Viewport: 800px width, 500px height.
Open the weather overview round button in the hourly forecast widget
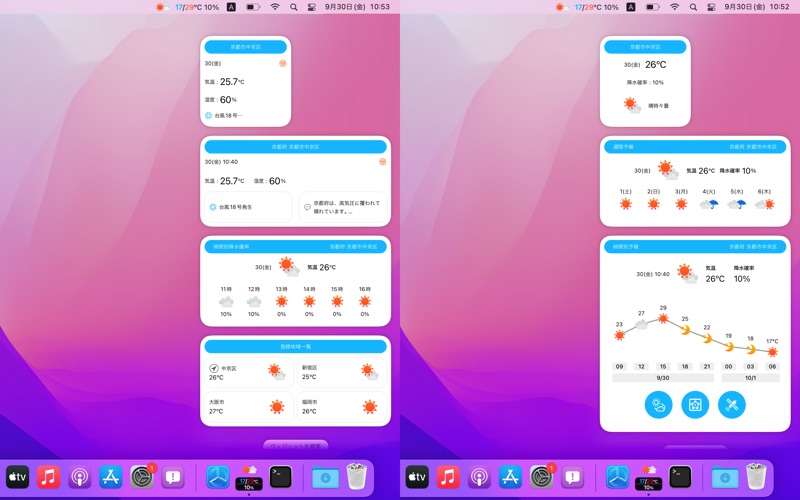point(658,405)
